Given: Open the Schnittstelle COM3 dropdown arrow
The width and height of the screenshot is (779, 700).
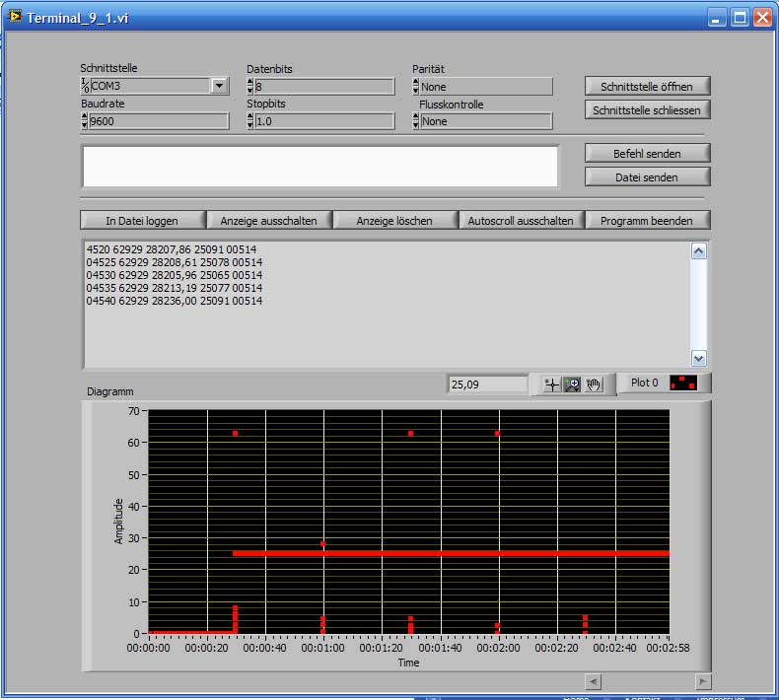Looking at the screenshot, I should click(220, 86).
